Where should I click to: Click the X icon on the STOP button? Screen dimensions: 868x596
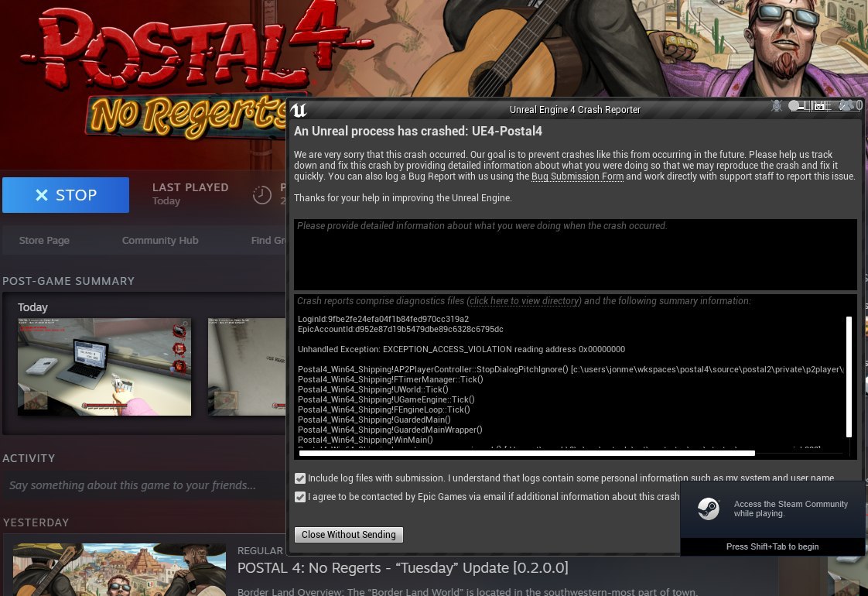42,195
